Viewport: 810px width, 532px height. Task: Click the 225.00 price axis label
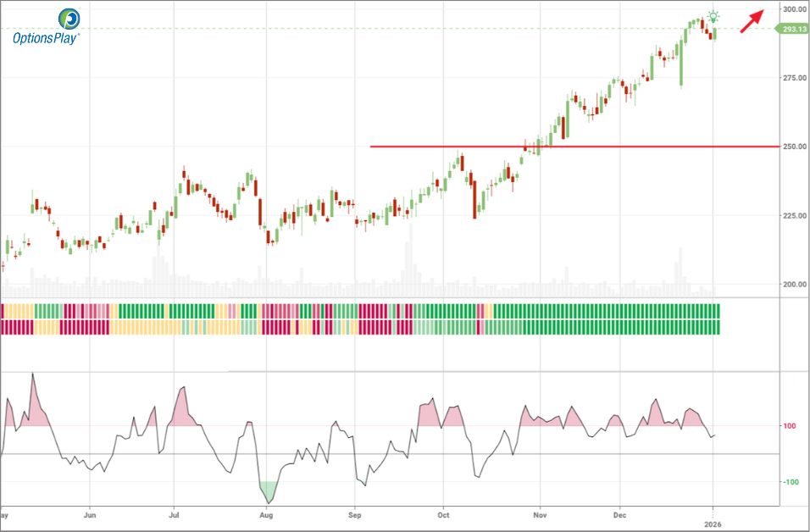(793, 216)
